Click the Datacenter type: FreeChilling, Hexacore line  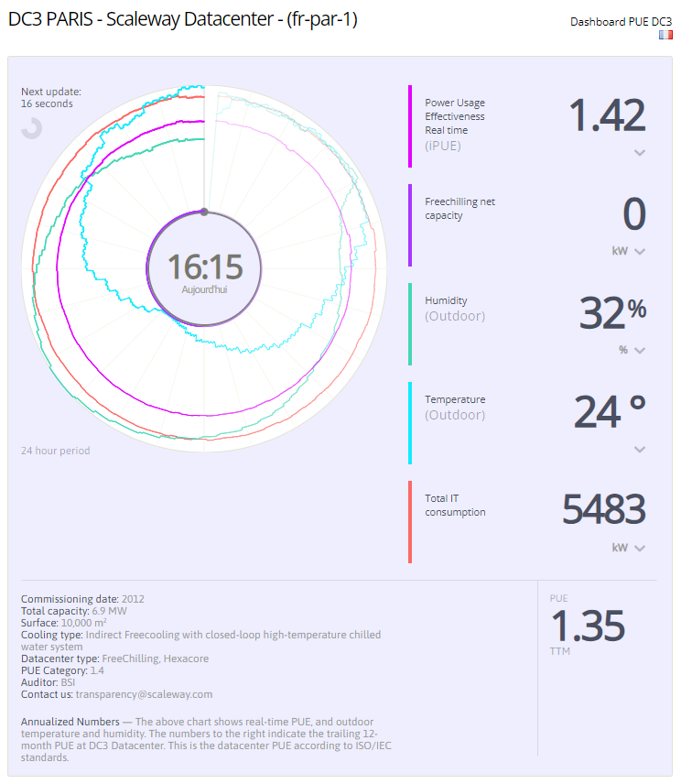115,659
